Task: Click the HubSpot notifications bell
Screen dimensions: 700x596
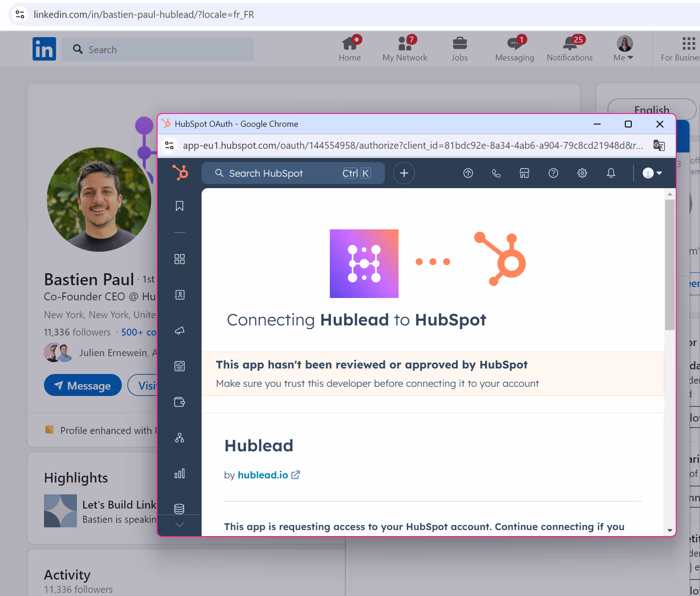Action: (x=611, y=173)
